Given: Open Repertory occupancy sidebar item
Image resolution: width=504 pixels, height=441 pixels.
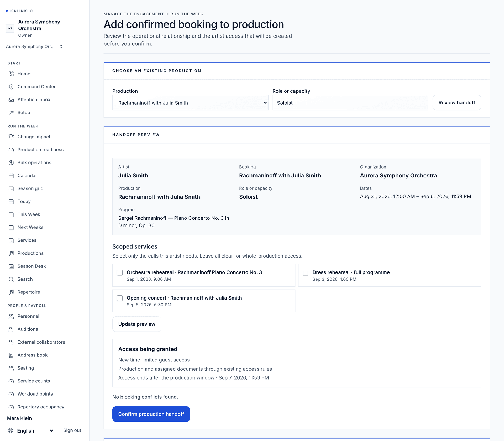Looking at the screenshot, I should [x=41, y=407].
